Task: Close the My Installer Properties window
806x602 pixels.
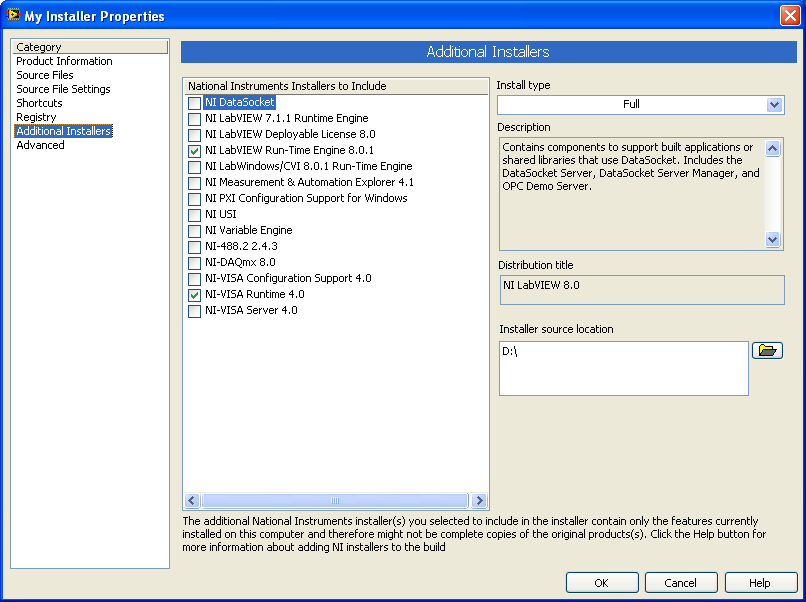Action: 790,15
